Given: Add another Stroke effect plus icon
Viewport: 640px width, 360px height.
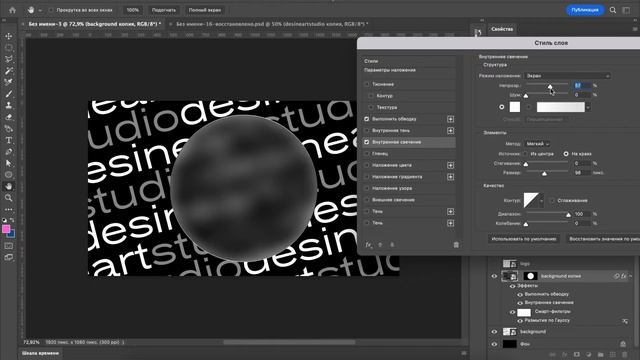Looking at the screenshot, I should [x=450, y=119].
